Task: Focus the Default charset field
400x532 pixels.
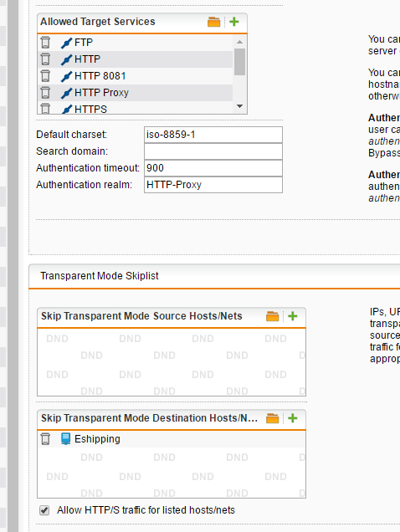Action: pos(213,135)
